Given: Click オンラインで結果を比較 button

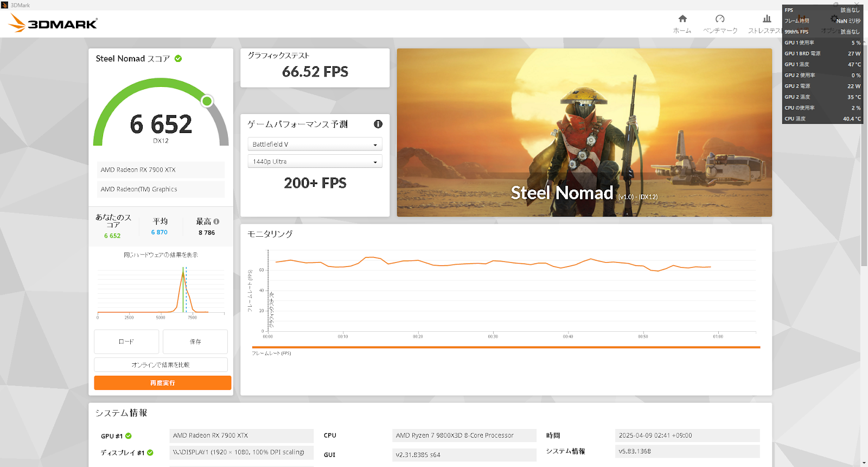Looking at the screenshot, I should click(x=161, y=365).
